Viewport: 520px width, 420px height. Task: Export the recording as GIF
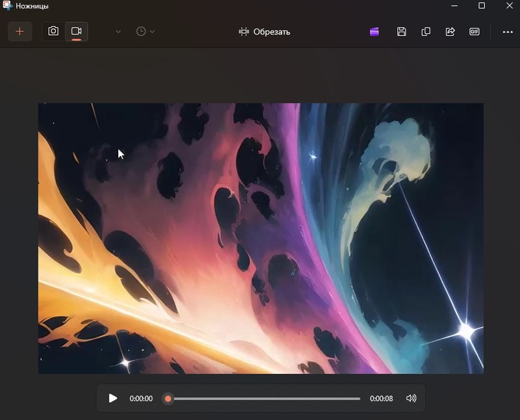[474, 31]
